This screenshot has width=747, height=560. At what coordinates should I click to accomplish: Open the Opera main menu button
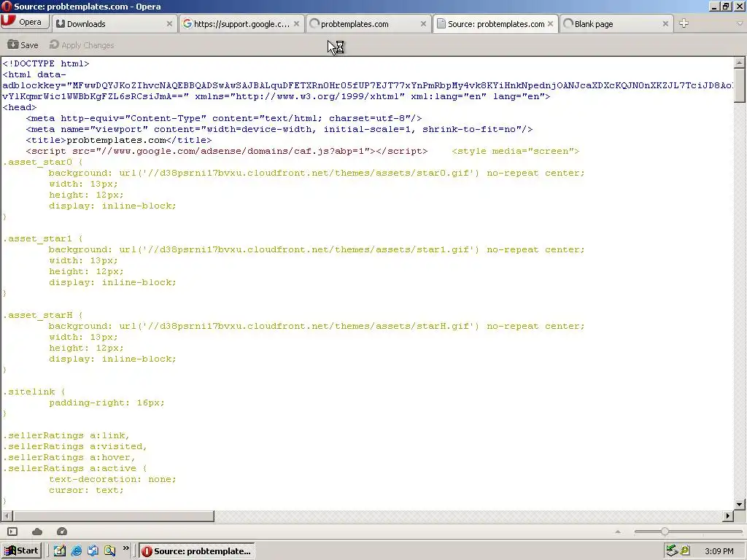[24, 22]
